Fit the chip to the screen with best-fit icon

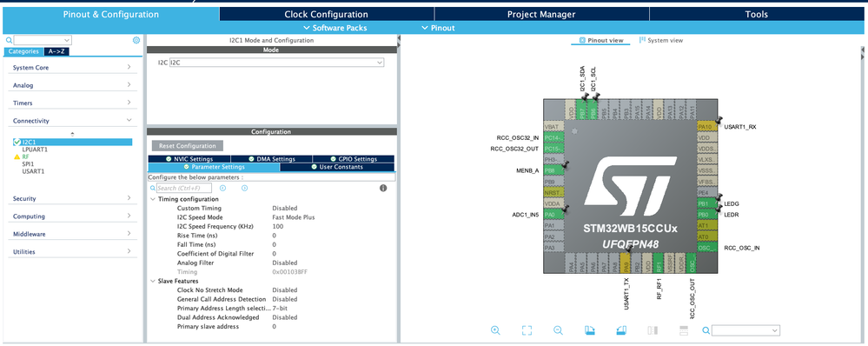click(x=527, y=330)
